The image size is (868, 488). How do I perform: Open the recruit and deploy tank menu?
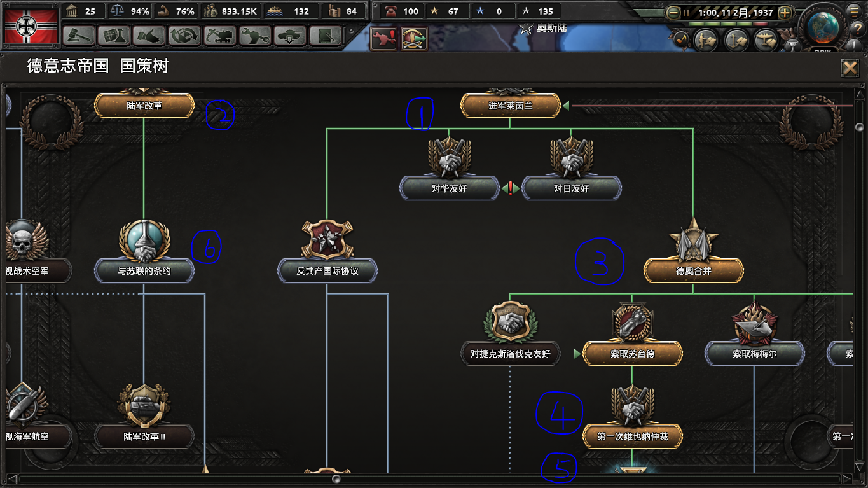(x=291, y=36)
